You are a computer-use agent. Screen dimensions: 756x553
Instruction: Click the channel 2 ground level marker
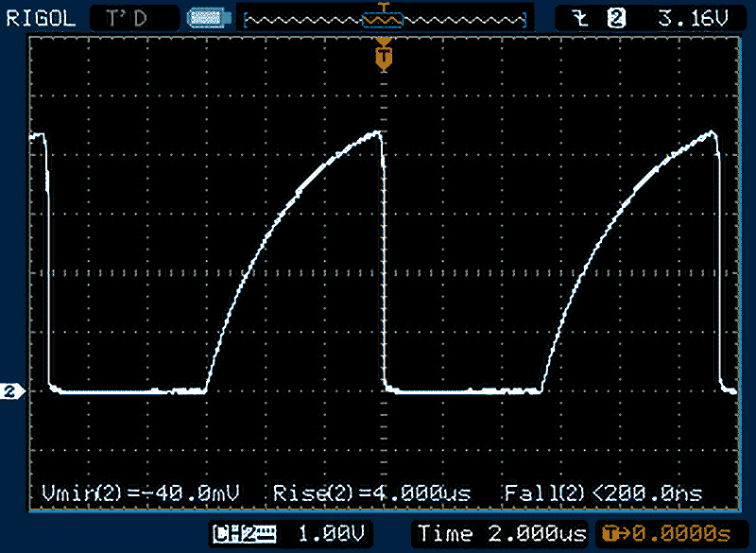point(11,391)
